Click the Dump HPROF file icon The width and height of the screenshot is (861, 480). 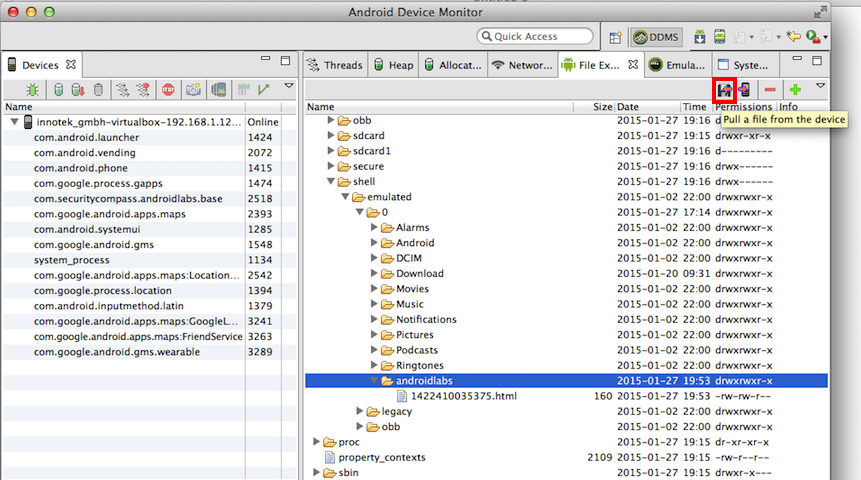78,90
